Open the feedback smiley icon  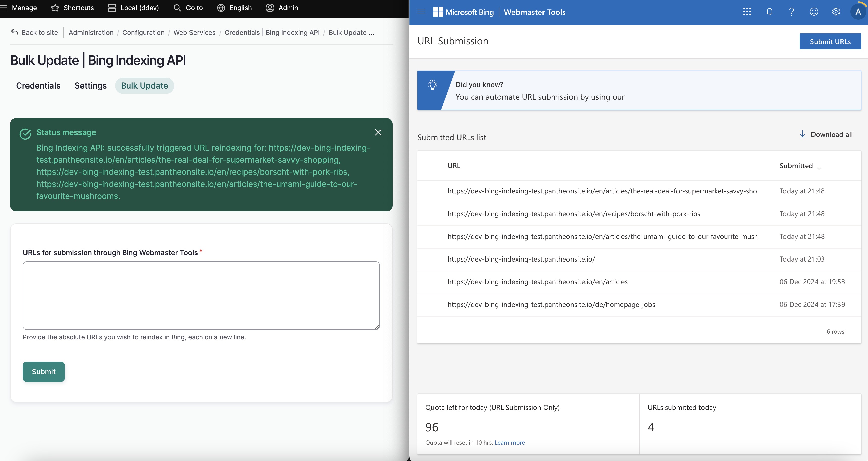[x=814, y=12]
